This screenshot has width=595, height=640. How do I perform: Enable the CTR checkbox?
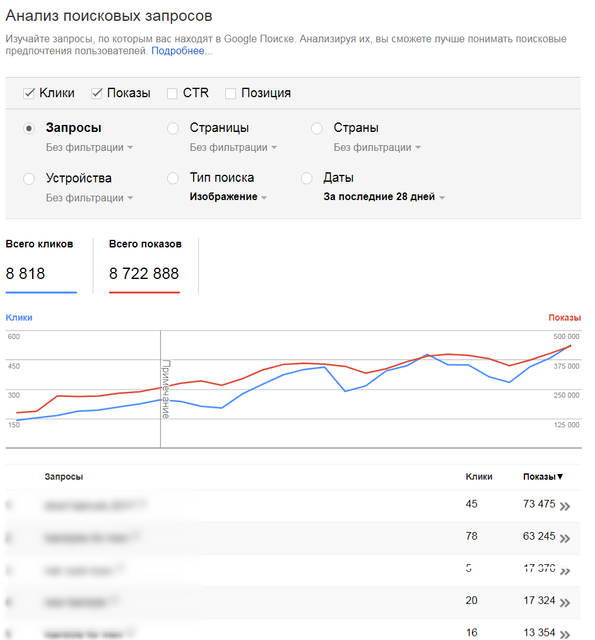[x=172, y=93]
